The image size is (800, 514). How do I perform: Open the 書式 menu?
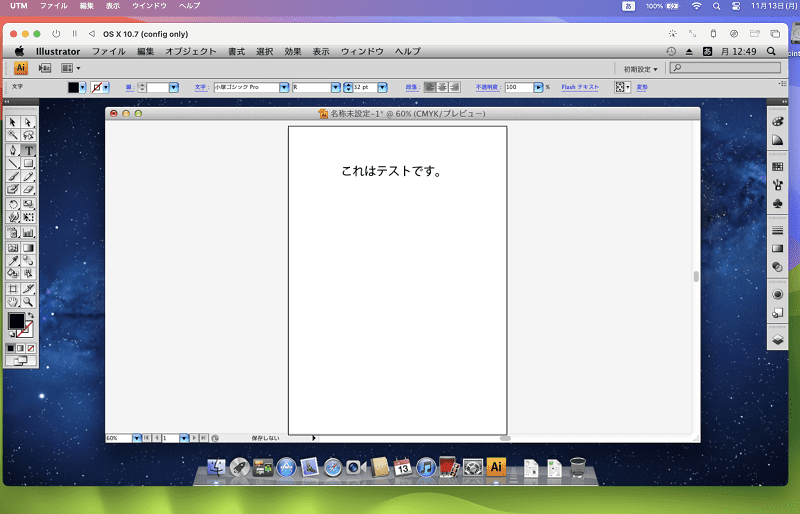[x=236, y=52]
